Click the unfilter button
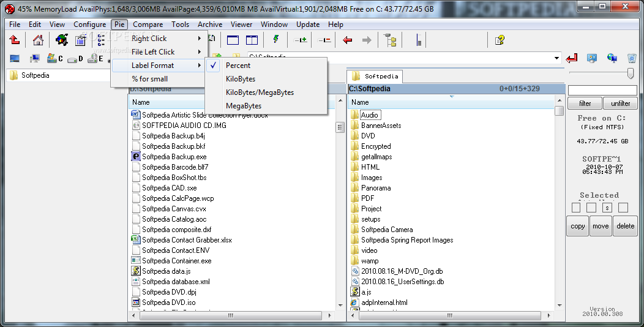644x327 pixels. coord(620,103)
